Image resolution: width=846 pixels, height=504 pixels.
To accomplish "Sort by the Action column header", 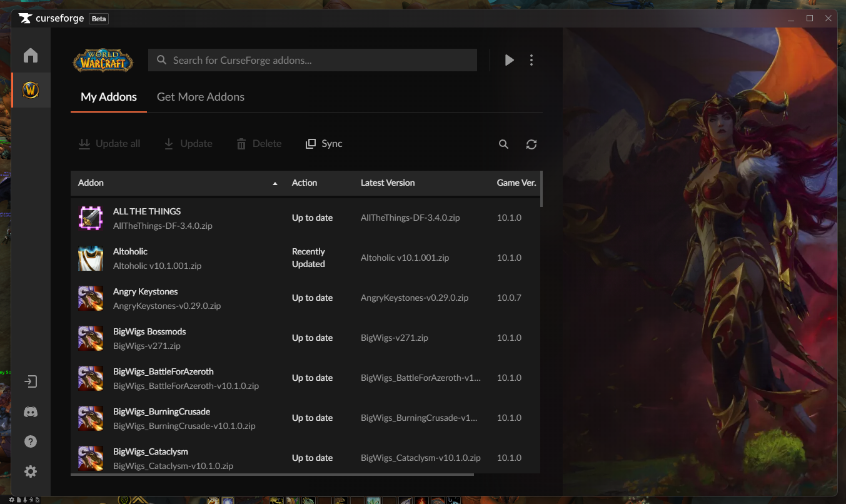I will 305,183.
